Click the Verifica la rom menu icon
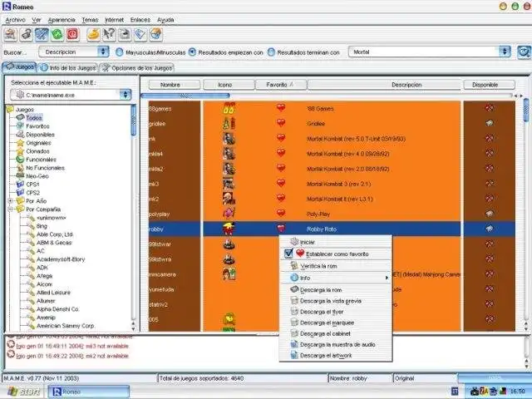The image size is (532, 399). point(294,266)
